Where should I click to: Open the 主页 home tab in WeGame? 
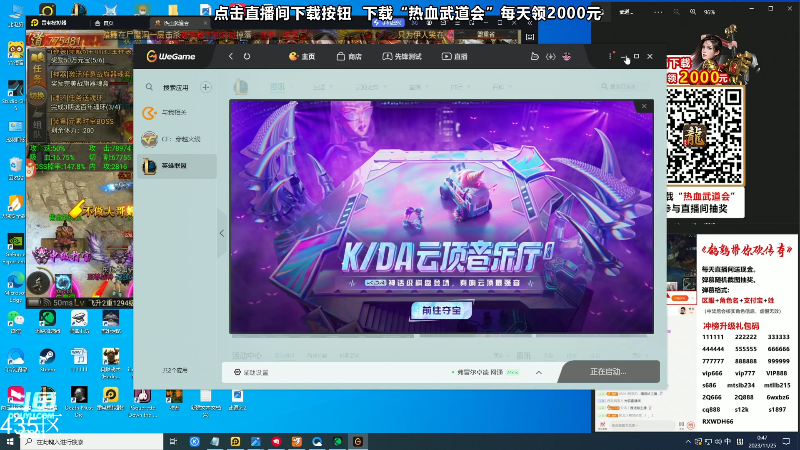[x=302, y=57]
